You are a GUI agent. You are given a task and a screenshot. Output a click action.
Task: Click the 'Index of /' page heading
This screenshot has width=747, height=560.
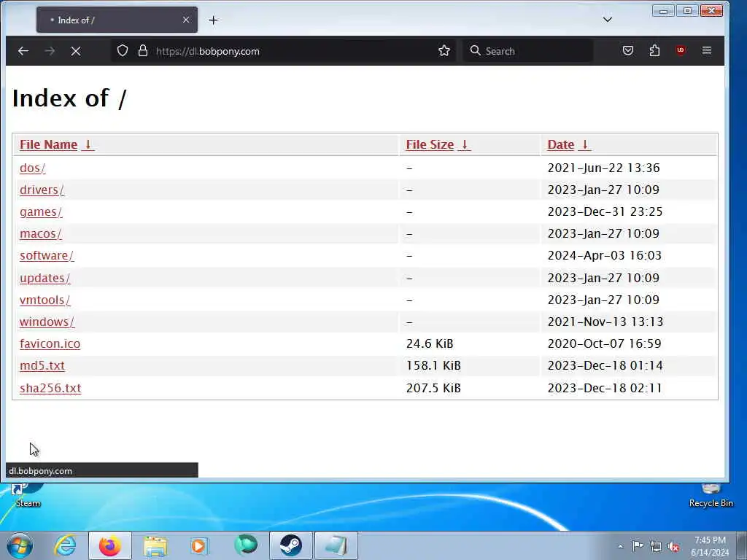69,98
